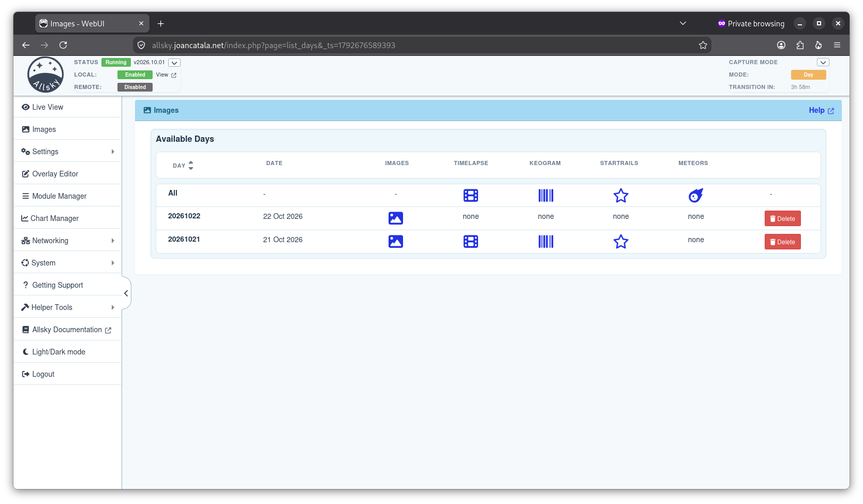Image resolution: width=863 pixels, height=504 pixels.
Task: View images for 20261022
Action: [x=395, y=218]
